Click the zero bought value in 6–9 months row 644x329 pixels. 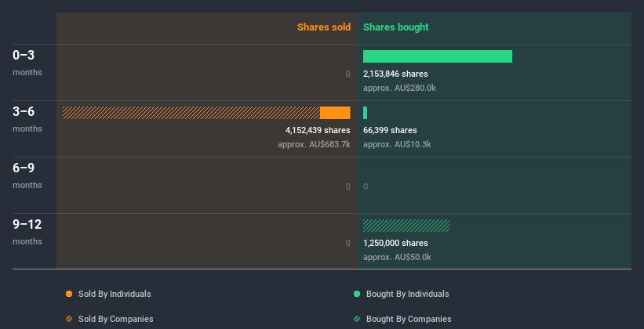click(366, 186)
